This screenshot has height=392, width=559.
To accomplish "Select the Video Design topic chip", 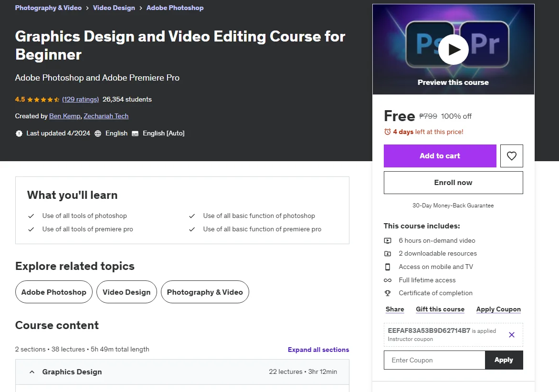I will (x=127, y=292).
